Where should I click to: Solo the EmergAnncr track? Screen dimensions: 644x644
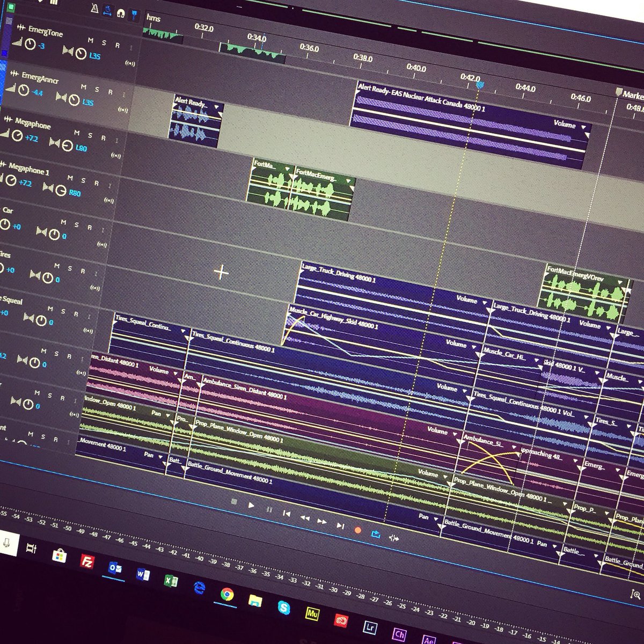97,90
